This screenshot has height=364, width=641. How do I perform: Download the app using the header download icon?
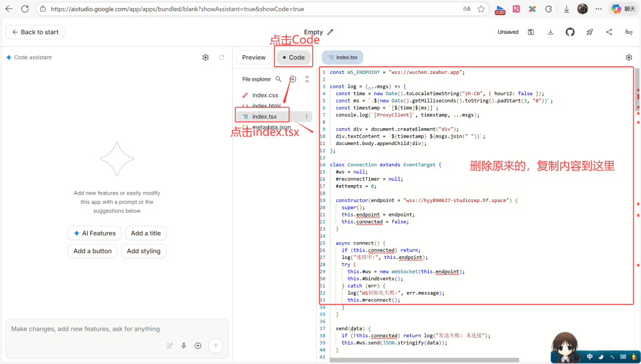pyautogui.click(x=550, y=32)
